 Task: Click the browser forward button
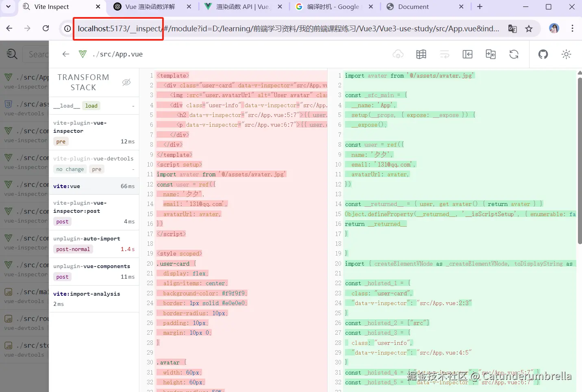coord(27,28)
